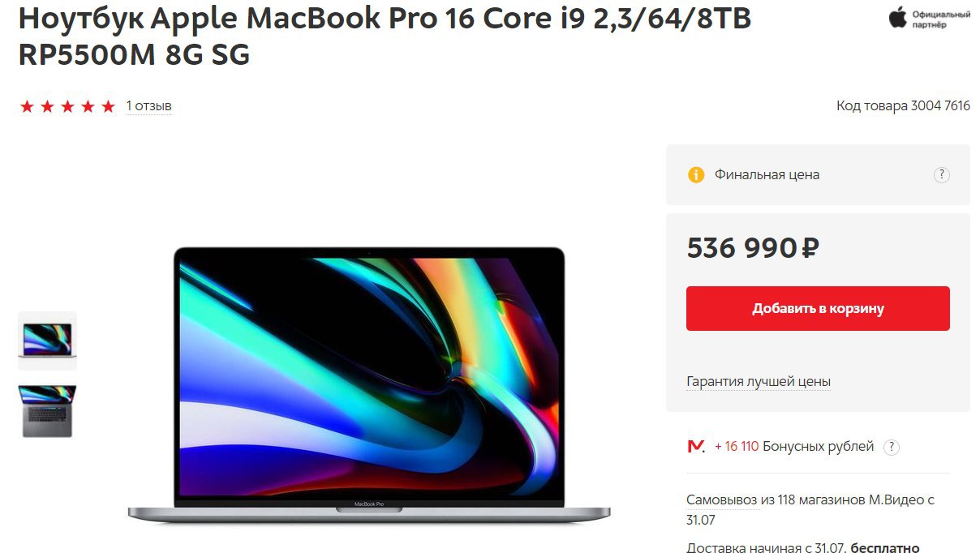Image resolution: width=980 pixels, height=553 pixels.
Task: Click the main MacBook Pro product image
Action: [369, 384]
